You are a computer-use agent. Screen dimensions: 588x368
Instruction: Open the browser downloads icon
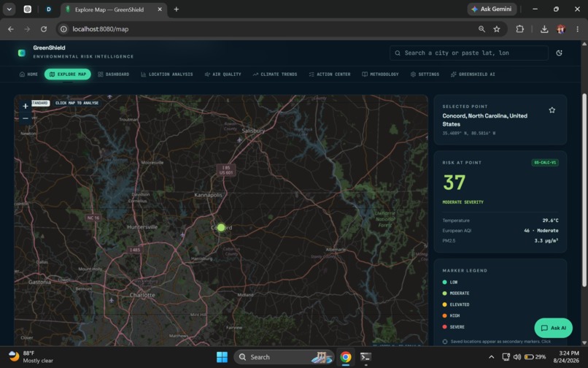click(x=544, y=29)
